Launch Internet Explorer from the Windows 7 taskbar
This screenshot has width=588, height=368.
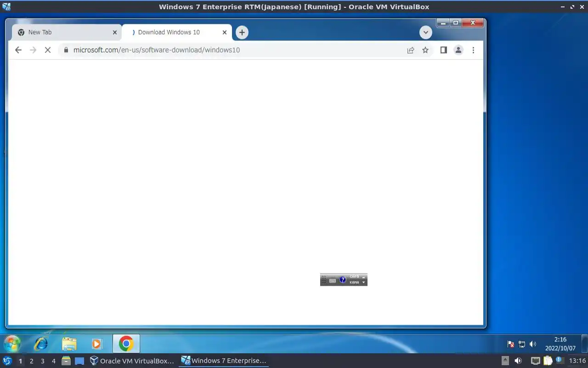(x=41, y=344)
